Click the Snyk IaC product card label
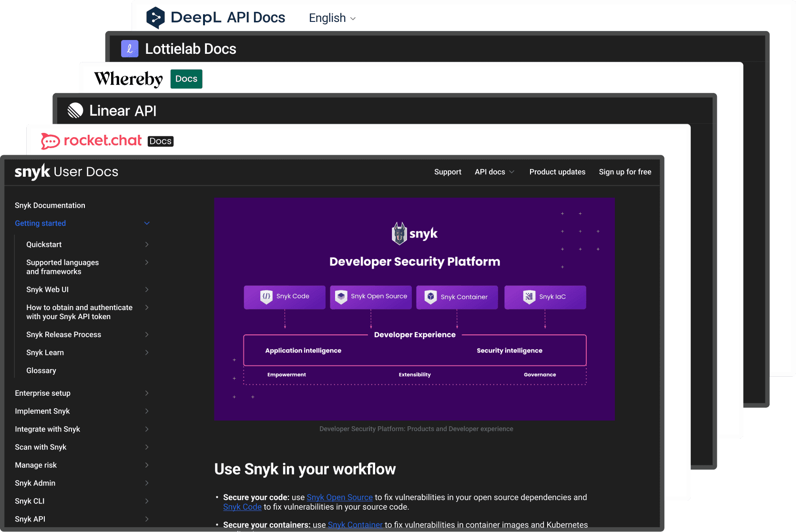This screenshot has width=796, height=532. click(x=552, y=297)
